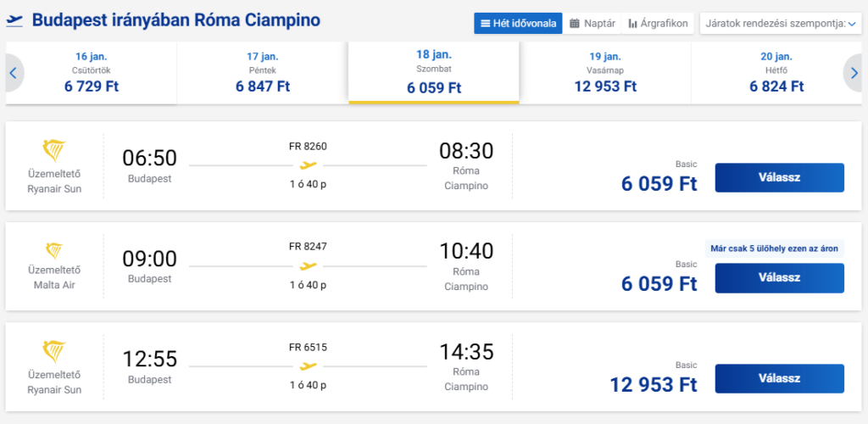The height and width of the screenshot is (424, 868).
Task: Choose the 06:50 flight with Válassz
Action: click(780, 178)
